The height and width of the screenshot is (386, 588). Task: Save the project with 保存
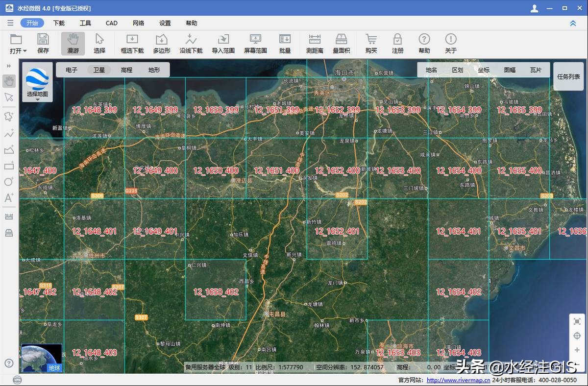(x=43, y=44)
